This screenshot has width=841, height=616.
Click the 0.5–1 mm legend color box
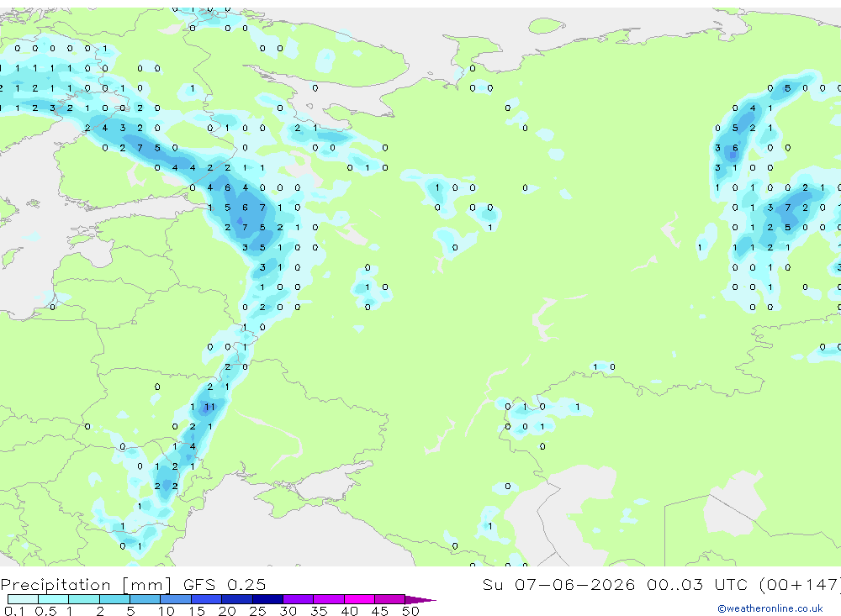point(53,599)
